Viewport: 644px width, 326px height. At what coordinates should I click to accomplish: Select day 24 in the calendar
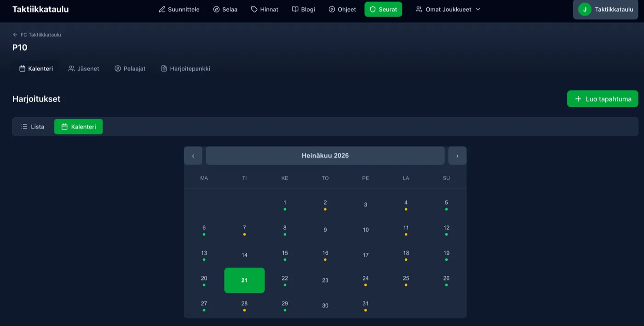pyautogui.click(x=366, y=280)
